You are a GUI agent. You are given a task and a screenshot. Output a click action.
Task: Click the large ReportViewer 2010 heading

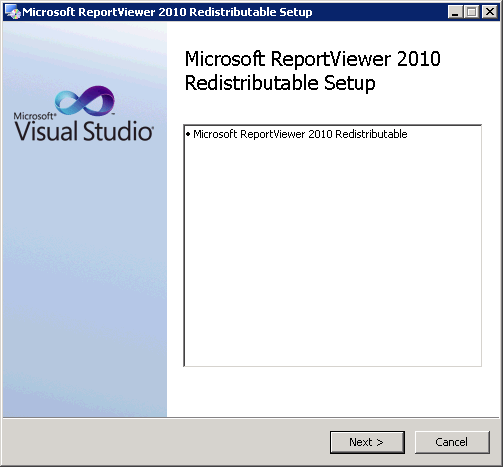tap(312, 59)
